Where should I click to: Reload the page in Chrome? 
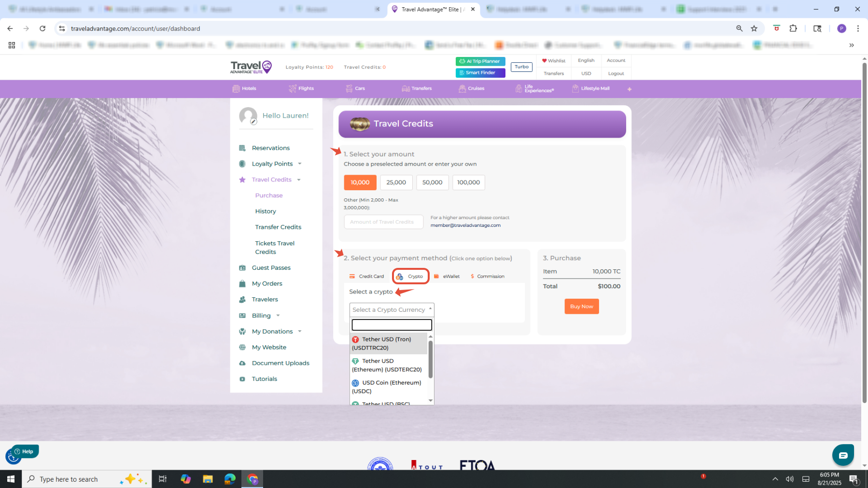[42, 28]
